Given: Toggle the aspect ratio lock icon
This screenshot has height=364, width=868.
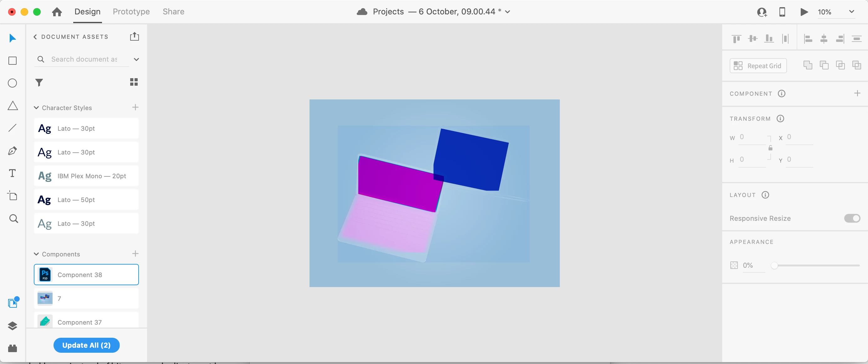Looking at the screenshot, I should [x=770, y=148].
